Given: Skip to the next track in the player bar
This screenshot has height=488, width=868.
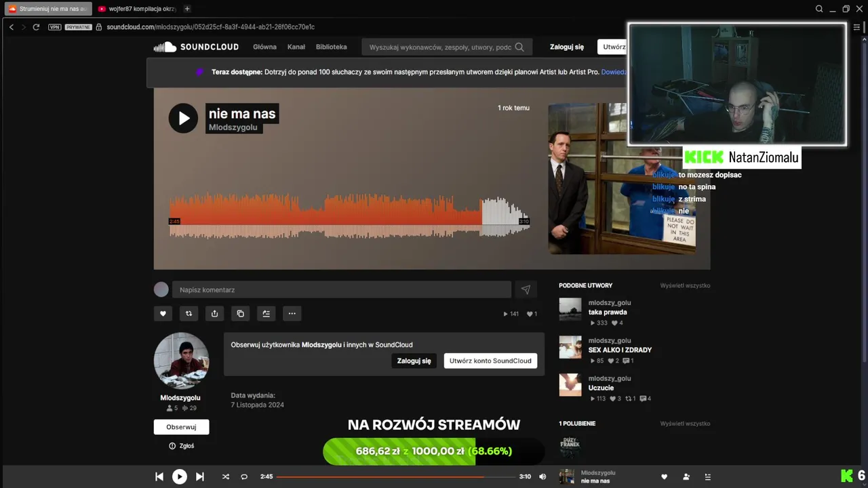Looking at the screenshot, I should (x=199, y=476).
